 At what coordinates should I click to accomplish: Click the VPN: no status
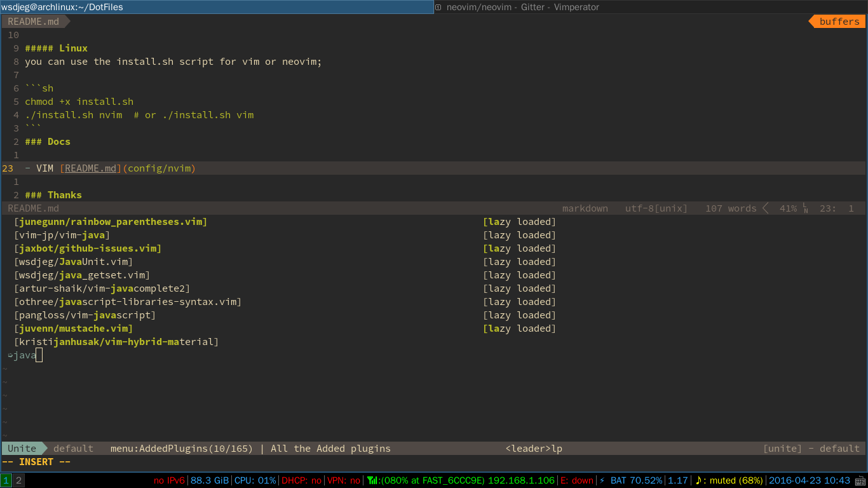(344, 480)
